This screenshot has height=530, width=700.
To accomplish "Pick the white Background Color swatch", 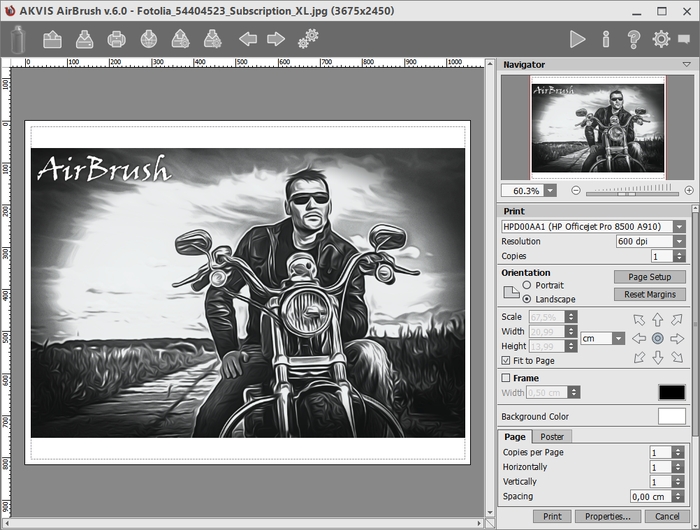I will coord(671,416).
